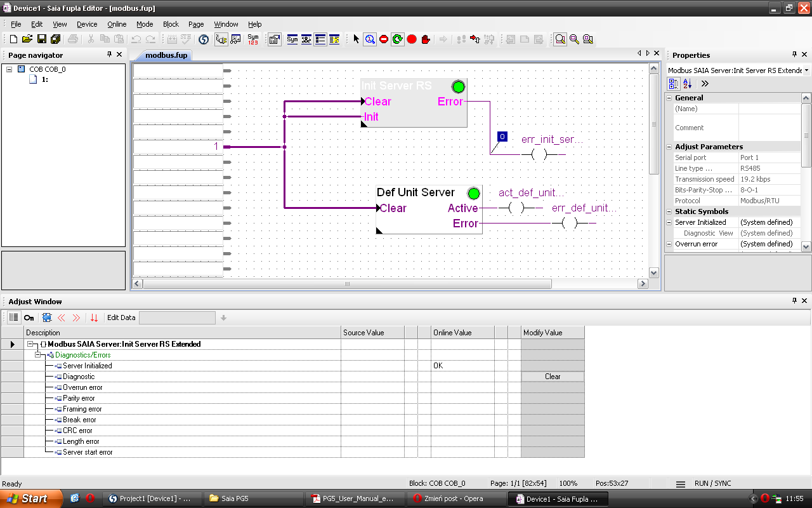Click the red circle stop icon
This screenshot has height=508, width=812.
tap(412, 39)
